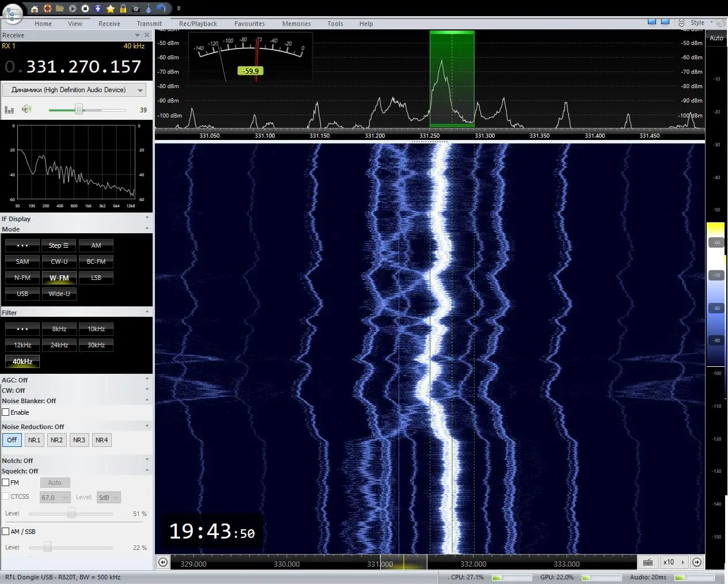Click the Home icon in quick toolbar
728x584 pixels.
[x=35, y=9]
